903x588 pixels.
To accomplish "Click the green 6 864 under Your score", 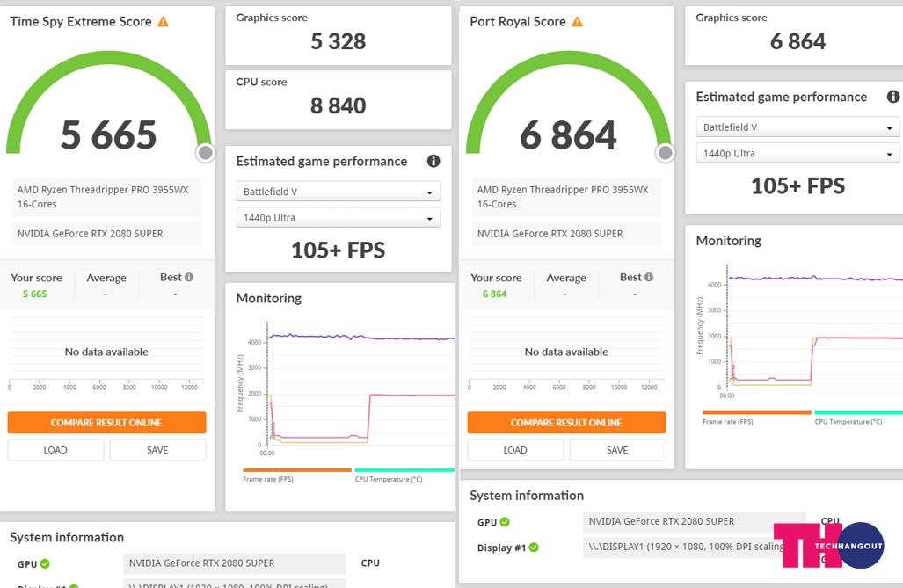I will click(495, 294).
